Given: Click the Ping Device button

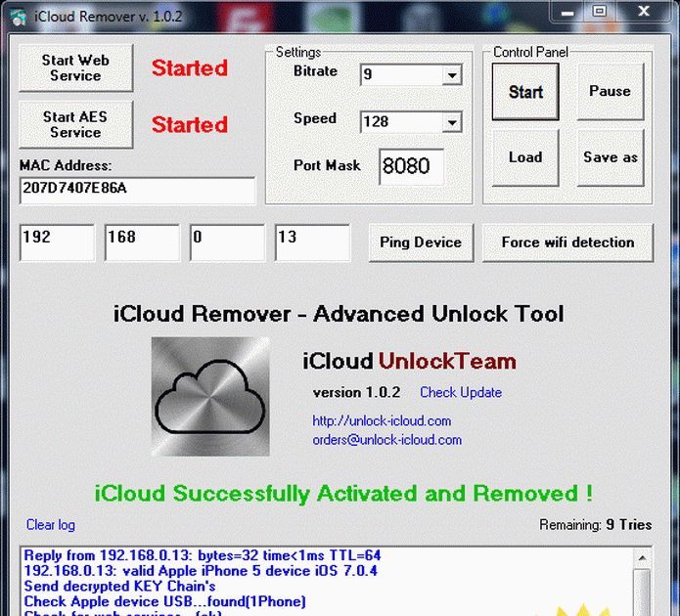Looking at the screenshot, I should coord(421,242).
